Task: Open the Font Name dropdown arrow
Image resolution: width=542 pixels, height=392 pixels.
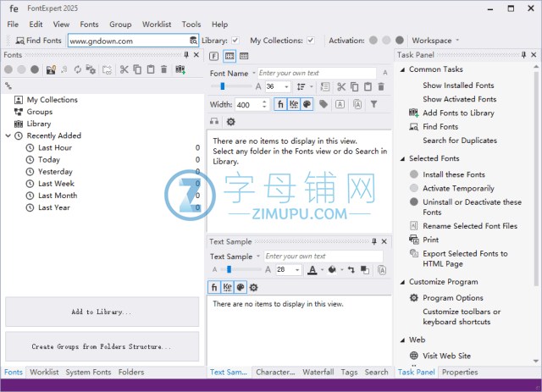Action: coord(254,73)
